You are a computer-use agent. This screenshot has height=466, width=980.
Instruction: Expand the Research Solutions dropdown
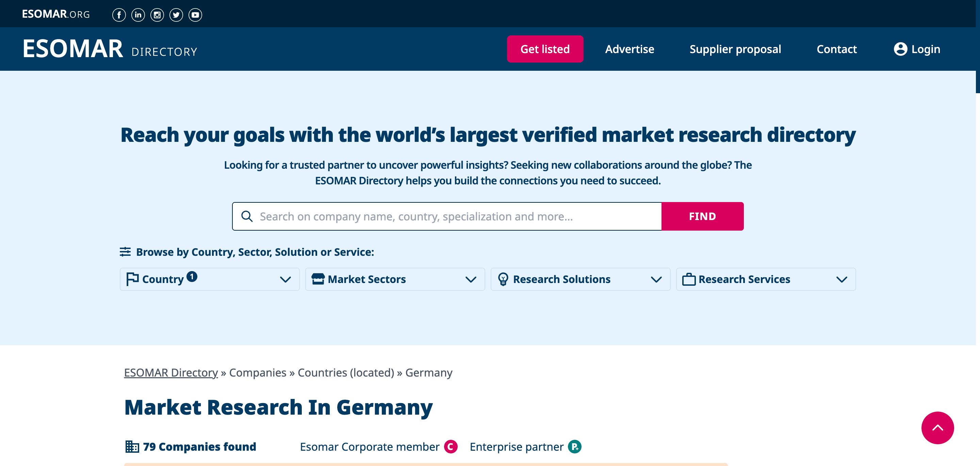[x=580, y=279]
